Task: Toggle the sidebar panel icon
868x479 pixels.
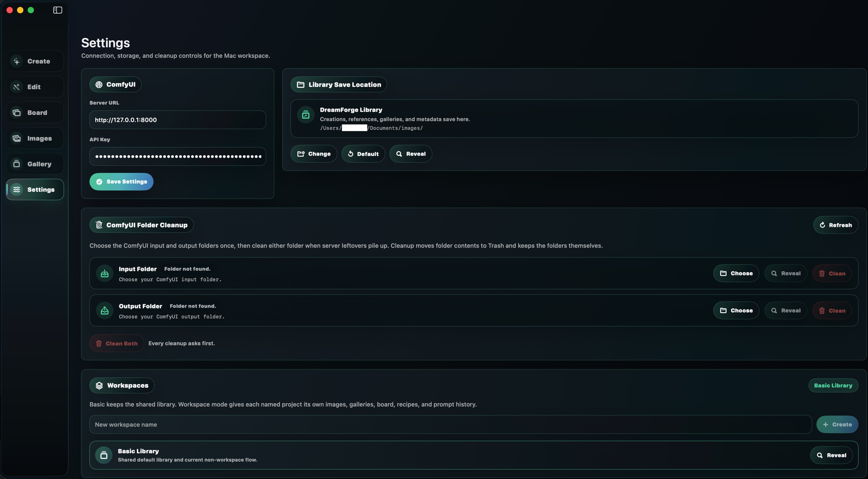Action: coord(58,10)
